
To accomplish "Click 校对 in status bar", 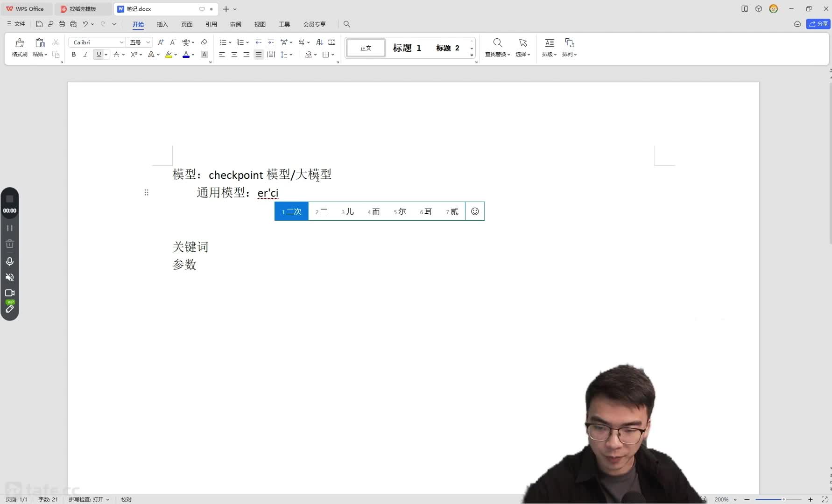I will tap(126, 499).
